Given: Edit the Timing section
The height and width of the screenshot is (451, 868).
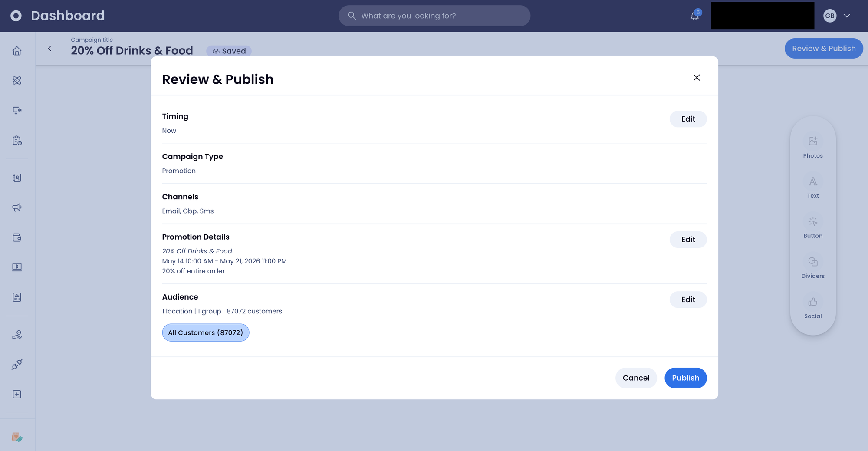Looking at the screenshot, I should pos(688,119).
